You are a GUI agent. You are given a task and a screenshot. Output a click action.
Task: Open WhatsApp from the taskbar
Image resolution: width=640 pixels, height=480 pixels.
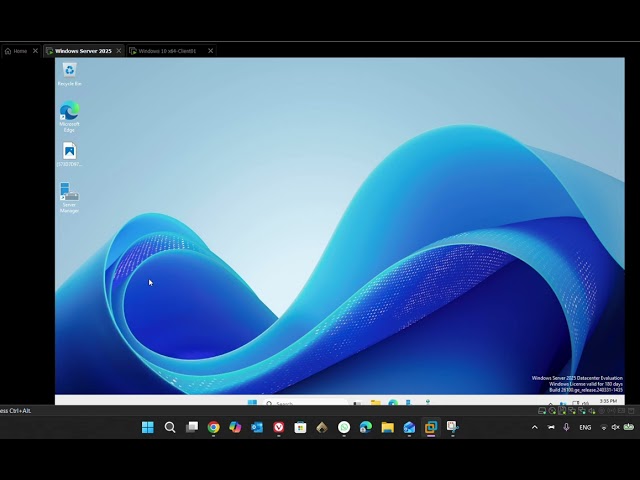[344, 427]
